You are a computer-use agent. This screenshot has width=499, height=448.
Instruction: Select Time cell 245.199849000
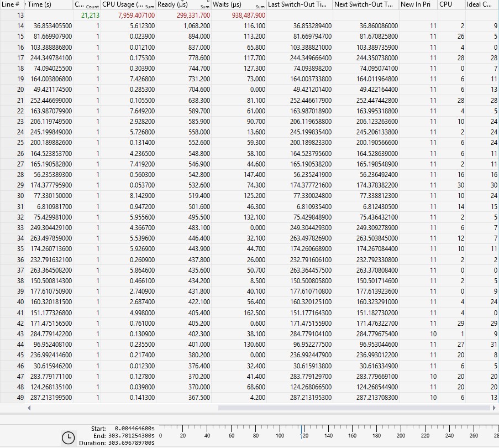pos(51,132)
